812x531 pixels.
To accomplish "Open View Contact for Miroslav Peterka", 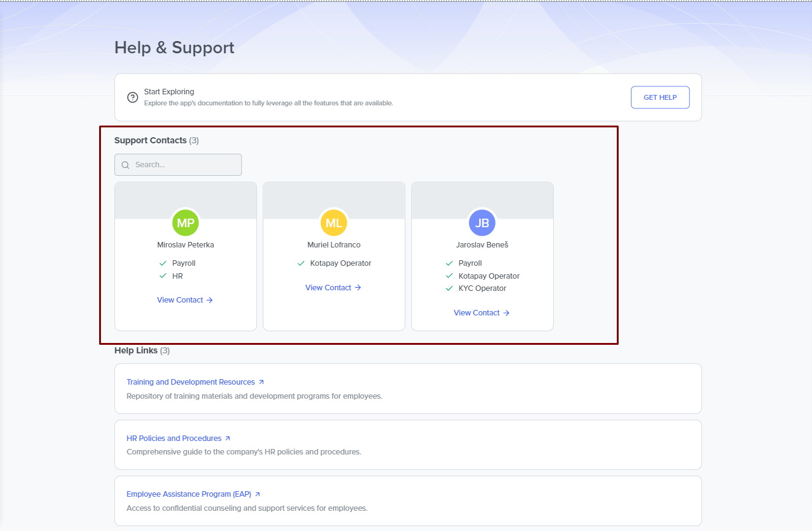I will point(185,300).
